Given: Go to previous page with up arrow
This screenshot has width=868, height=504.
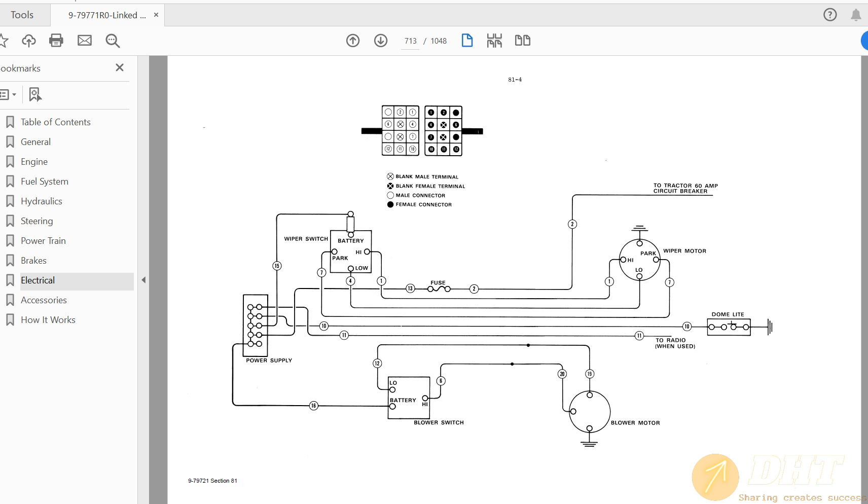Looking at the screenshot, I should (x=353, y=41).
